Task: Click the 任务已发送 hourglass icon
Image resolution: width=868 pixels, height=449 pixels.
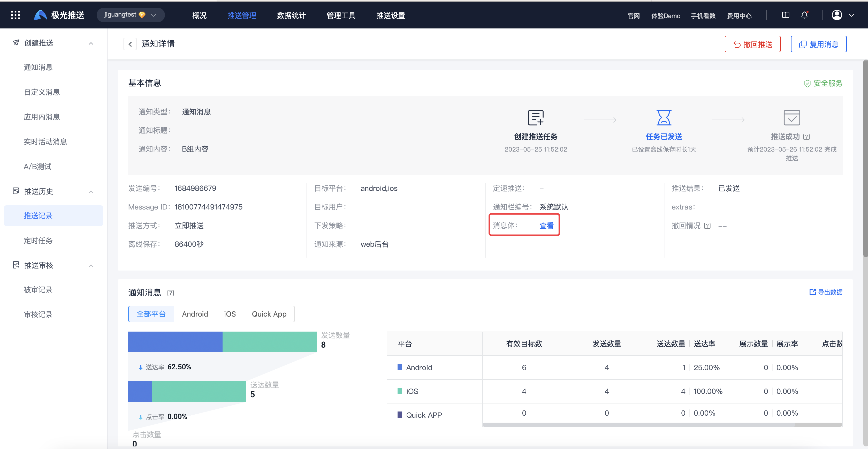Action: pyautogui.click(x=664, y=117)
